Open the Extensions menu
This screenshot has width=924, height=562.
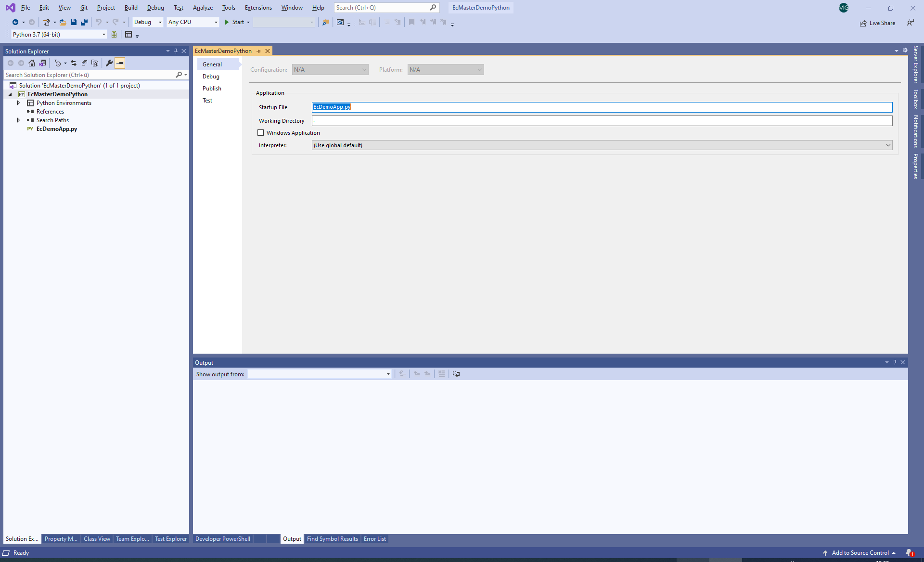(258, 8)
